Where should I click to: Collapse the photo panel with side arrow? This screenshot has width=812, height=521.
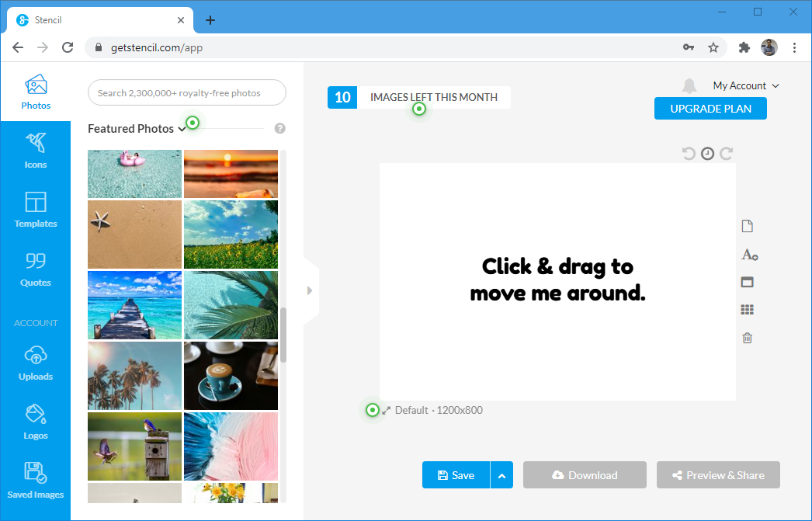310,290
